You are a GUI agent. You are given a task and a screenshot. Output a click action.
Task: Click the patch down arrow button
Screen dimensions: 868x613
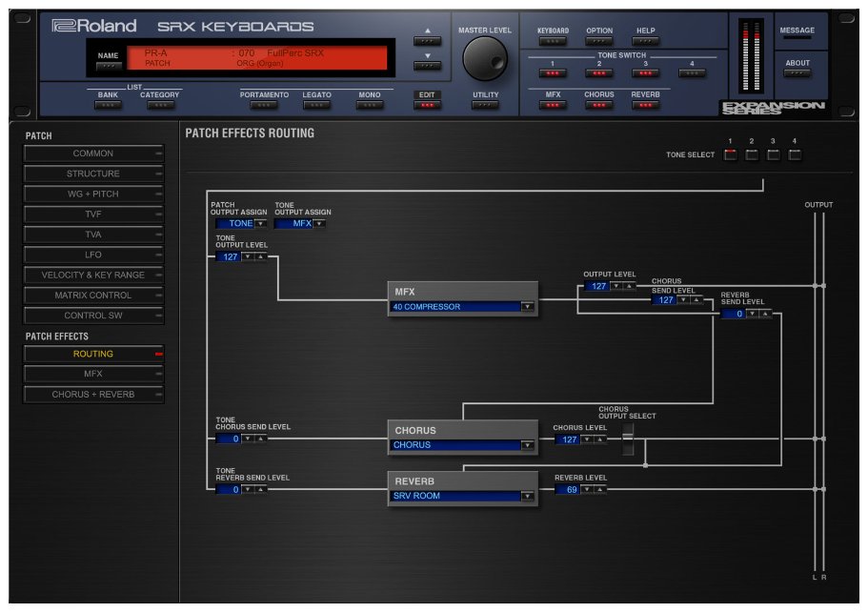(x=428, y=66)
